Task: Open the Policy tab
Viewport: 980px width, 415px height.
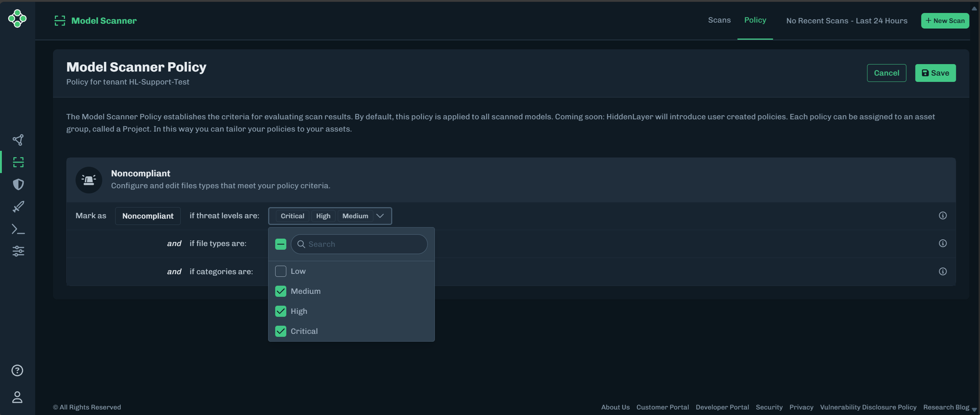Action: [755, 20]
